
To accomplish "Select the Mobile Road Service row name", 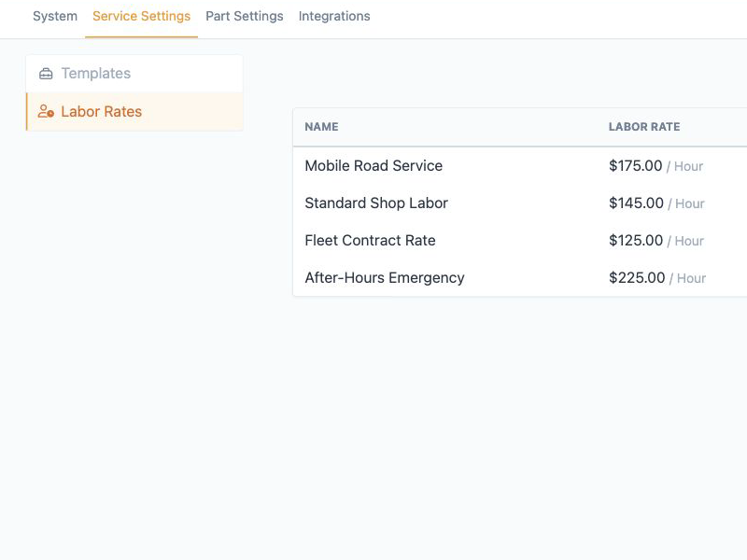I will pyautogui.click(x=373, y=166).
